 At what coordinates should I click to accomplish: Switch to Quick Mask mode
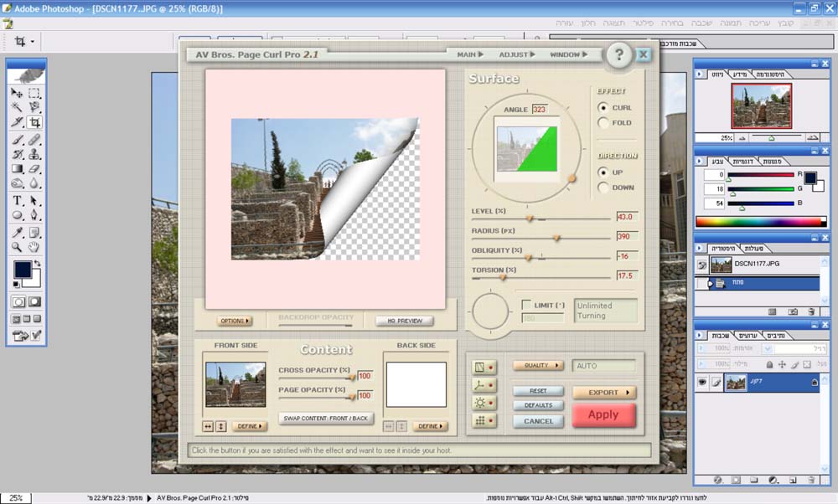pyautogui.click(x=34, y=301)
